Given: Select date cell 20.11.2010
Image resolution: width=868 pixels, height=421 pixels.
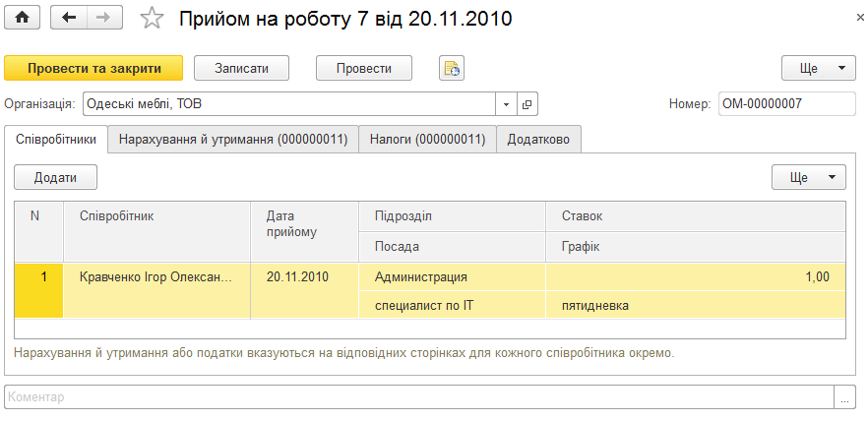Looking at the screenshot, I should click(305, 291).
